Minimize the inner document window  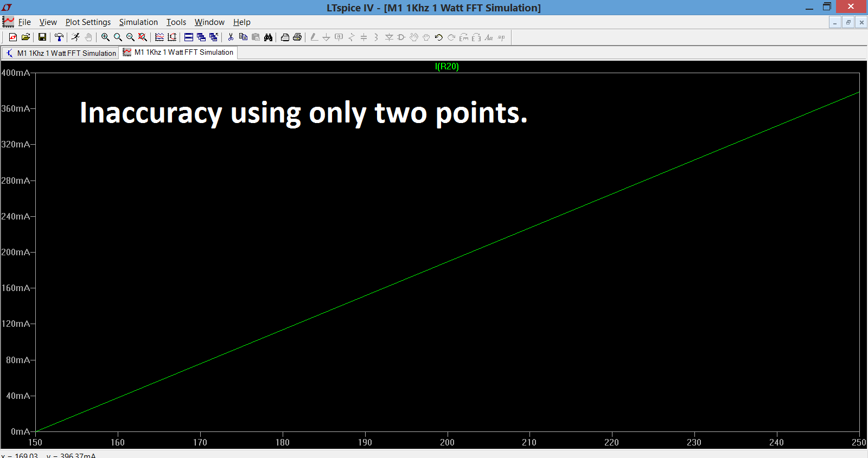tap(835, 22)
